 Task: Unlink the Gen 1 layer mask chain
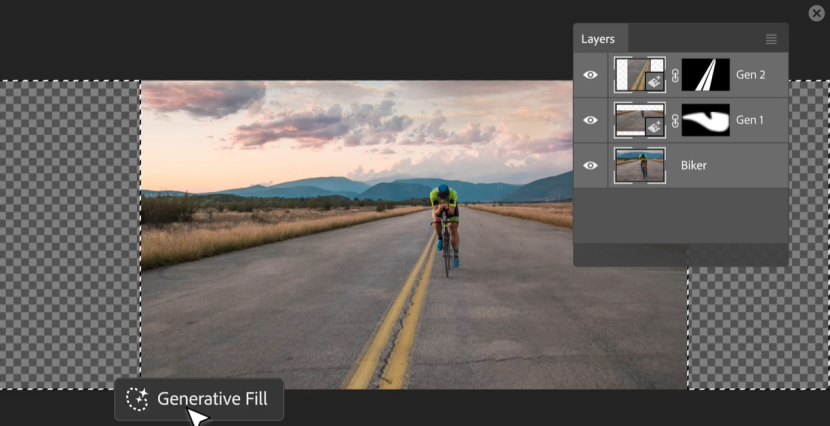coord(674,121)
